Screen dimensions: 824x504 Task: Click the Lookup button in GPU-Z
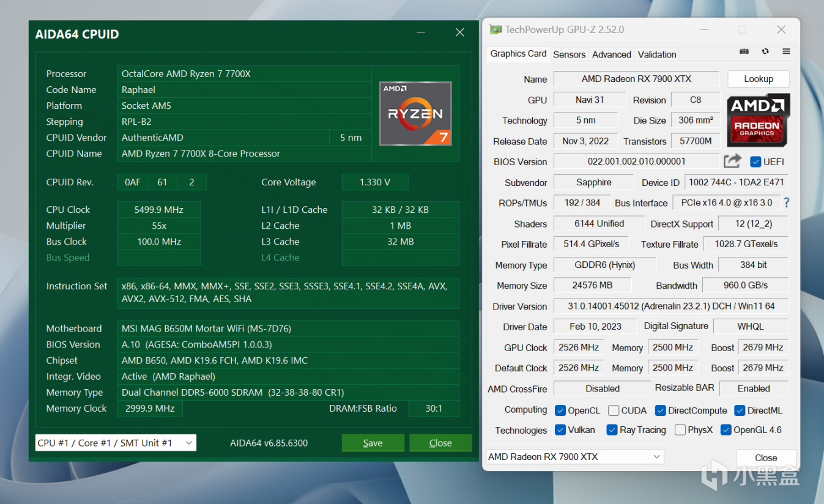click(x=759, y=79)
